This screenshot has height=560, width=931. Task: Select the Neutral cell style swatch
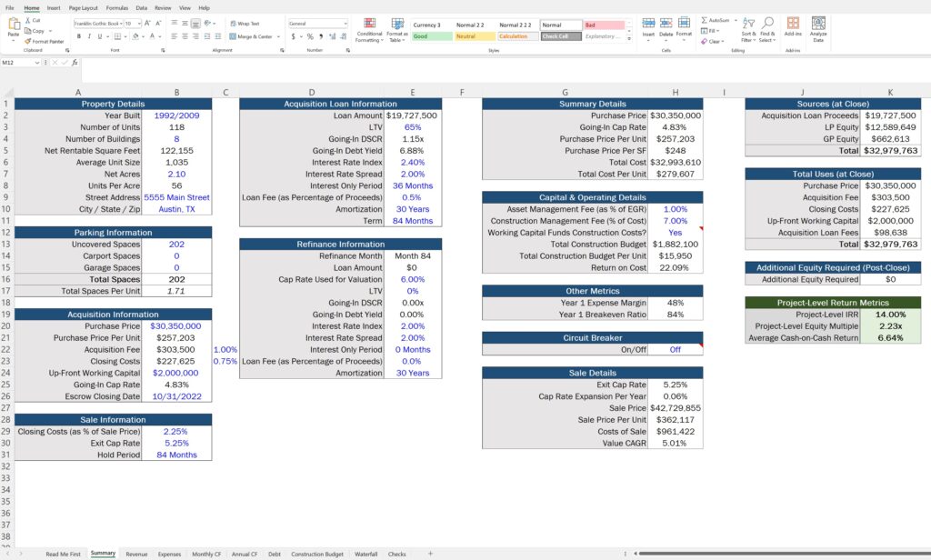pos(475,35)
